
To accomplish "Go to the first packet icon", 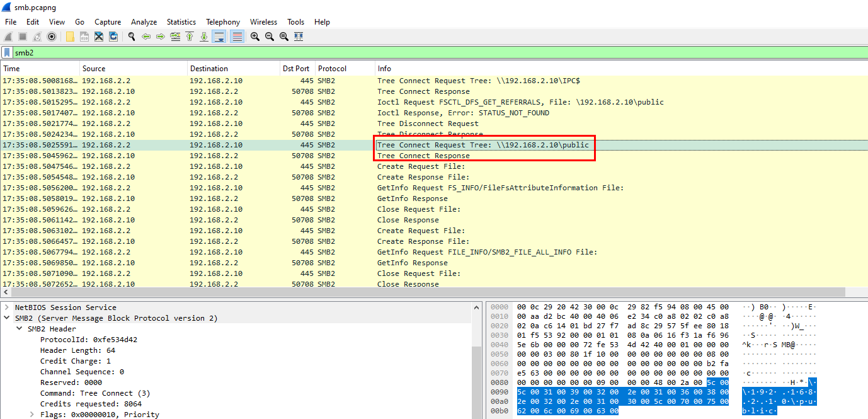I will click(x=189, y=37).
